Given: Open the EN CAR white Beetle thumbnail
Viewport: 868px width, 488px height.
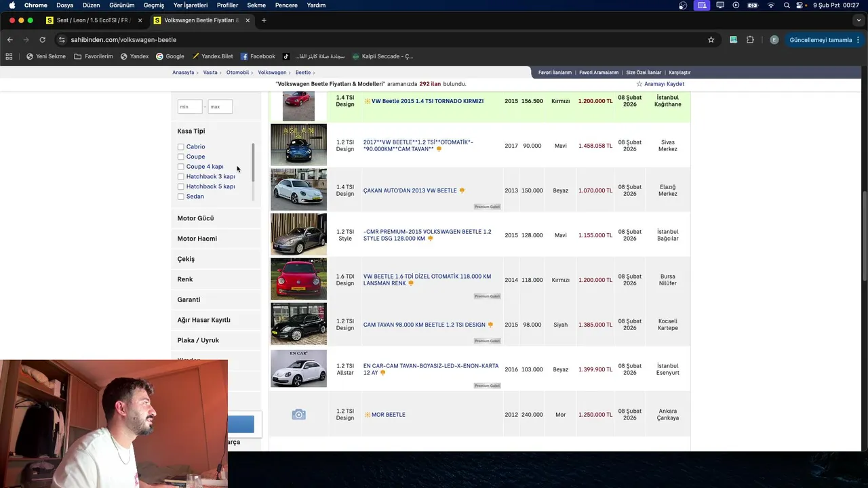Looking at the screenshot, I should coord(298,369).
